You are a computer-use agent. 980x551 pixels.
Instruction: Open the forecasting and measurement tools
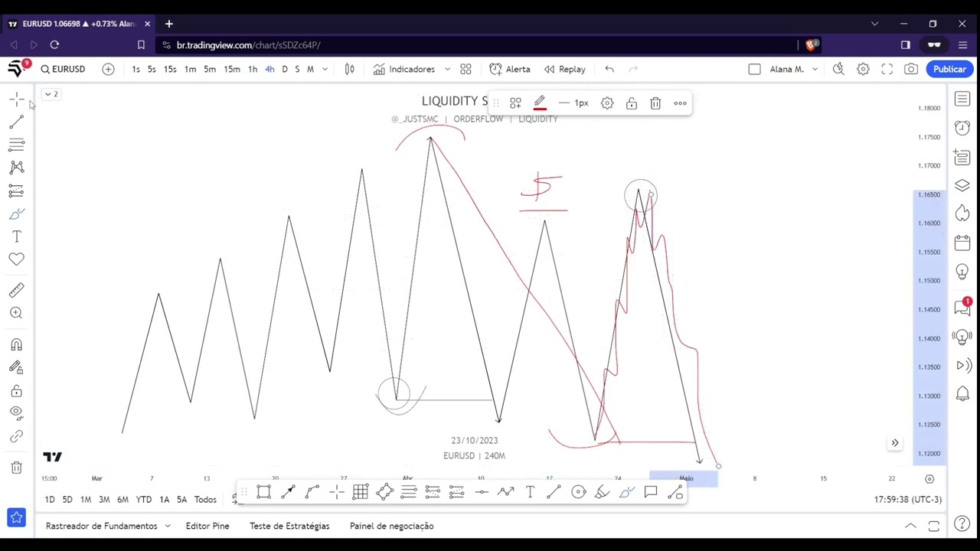tap(16, 191)
